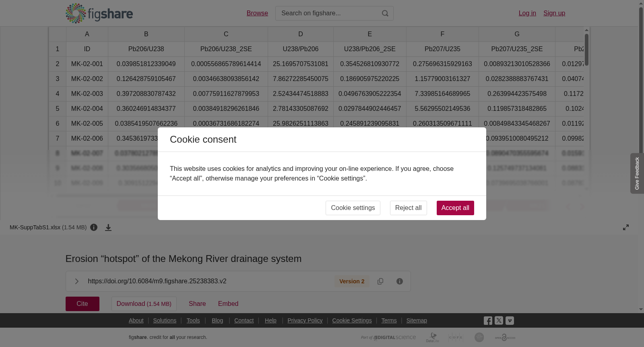Open file info icon next to MK-SuppTabS1.xlsx

[x=94, y=227]
